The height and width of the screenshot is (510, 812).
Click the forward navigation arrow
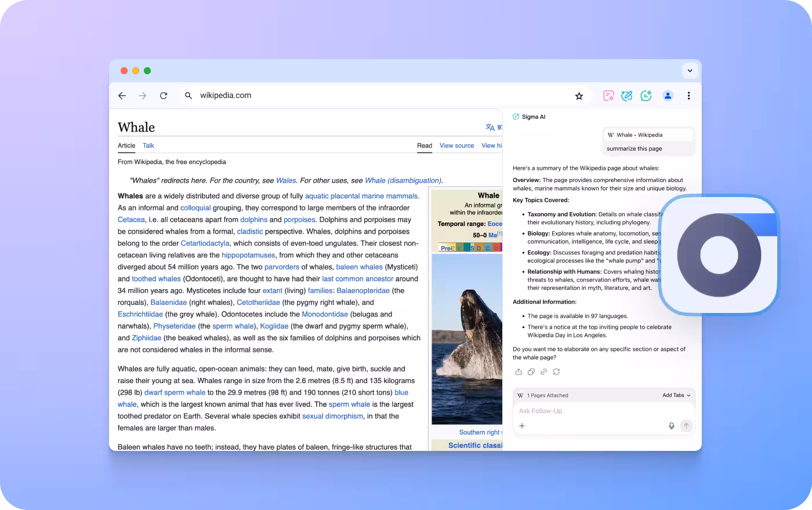click(143, 96)
